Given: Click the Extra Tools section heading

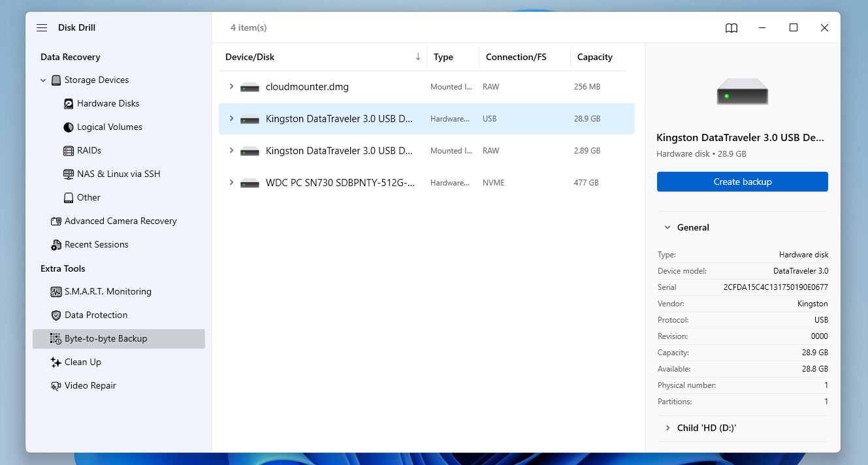Looking at the screenshot, I should (63, 269).
